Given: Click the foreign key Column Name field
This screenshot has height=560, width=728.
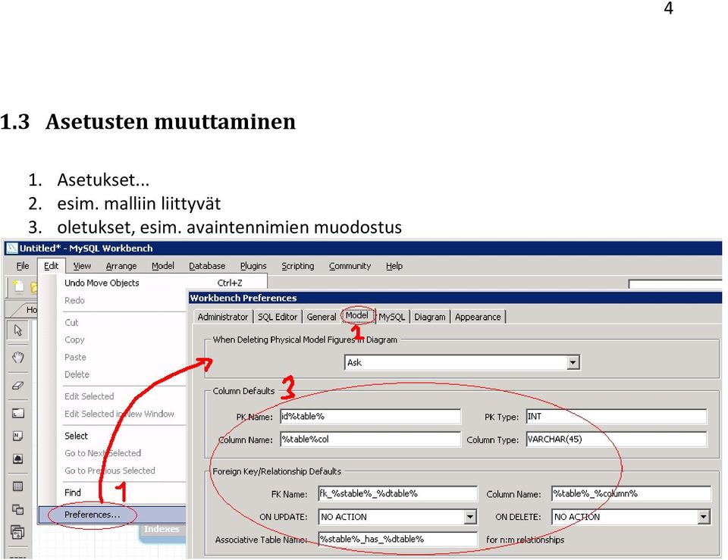Looking at the screenshot, I should pyautogui.click(x=631, y=493).
